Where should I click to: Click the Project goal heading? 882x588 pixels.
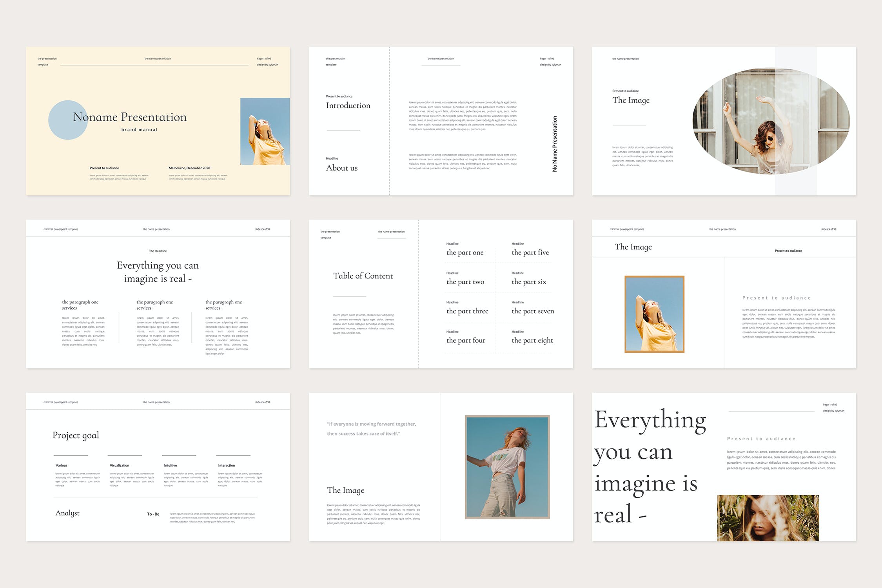tap(76, 435)
